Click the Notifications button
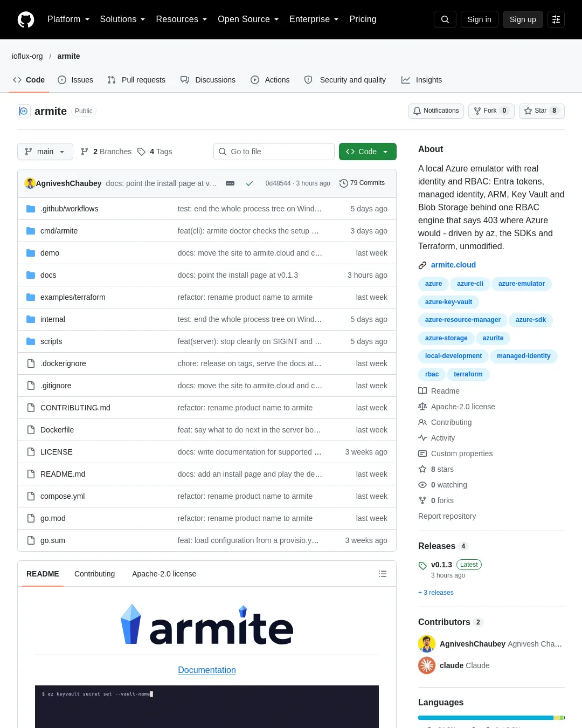 pyautogui.click(x=436, y=111)
